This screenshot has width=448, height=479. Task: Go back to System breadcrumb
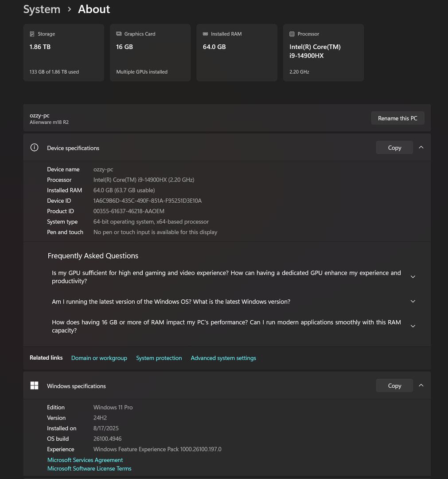42,9
